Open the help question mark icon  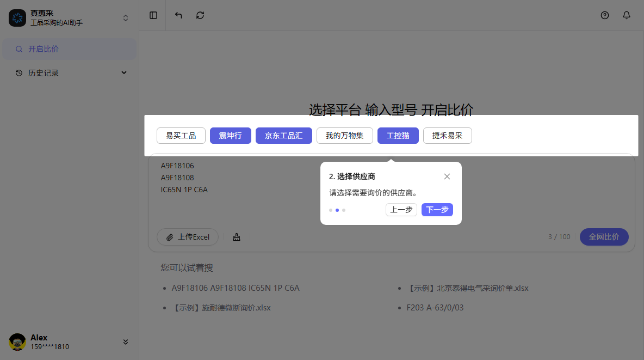604,15
